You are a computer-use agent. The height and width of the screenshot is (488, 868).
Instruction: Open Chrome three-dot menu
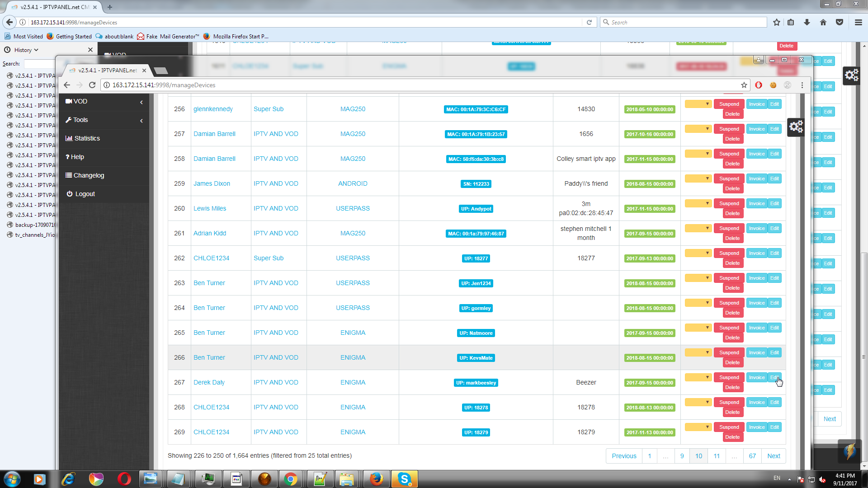[x=802, y=85]
